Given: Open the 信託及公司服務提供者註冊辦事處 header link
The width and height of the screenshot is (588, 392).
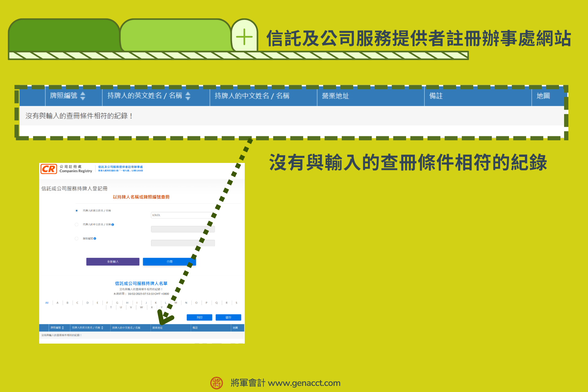Looking at the screenshot, I should [x=120, y=167].
